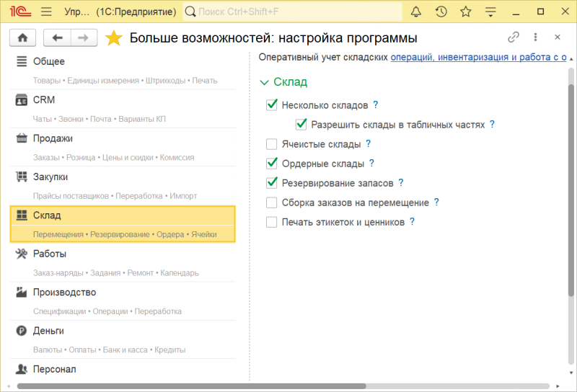The width and height of the screenshot is (577, 392).
Task: Open favorites star in title bar
Action: 465,12
